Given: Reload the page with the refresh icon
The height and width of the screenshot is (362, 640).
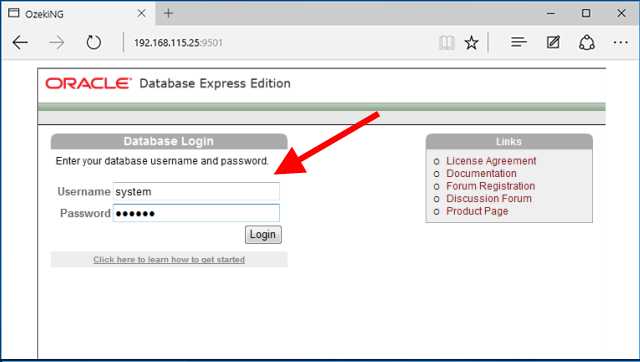Looking at the screenshot, I should click(x=93, y=42).
